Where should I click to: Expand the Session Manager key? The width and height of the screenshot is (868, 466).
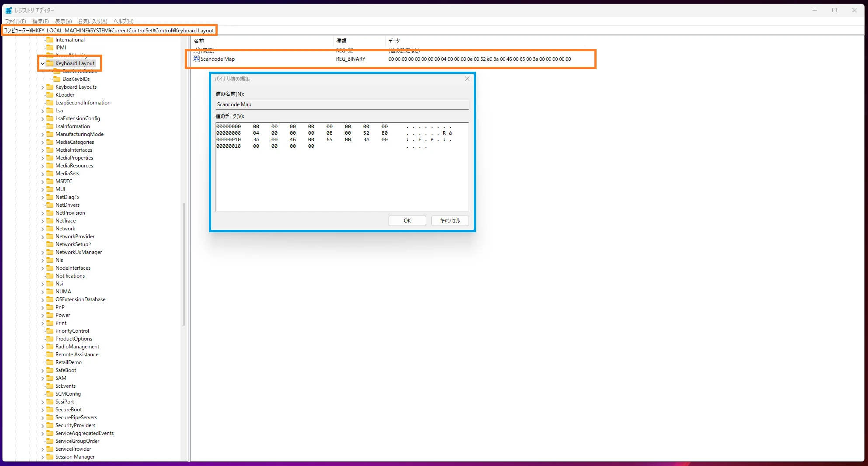point(42,457)
